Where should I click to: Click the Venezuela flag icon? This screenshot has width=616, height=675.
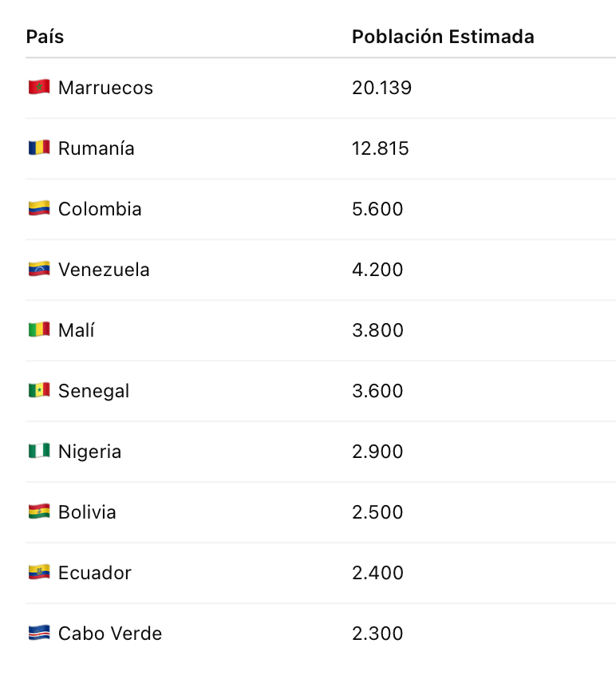pyautogui.click(x=39, y=269)
